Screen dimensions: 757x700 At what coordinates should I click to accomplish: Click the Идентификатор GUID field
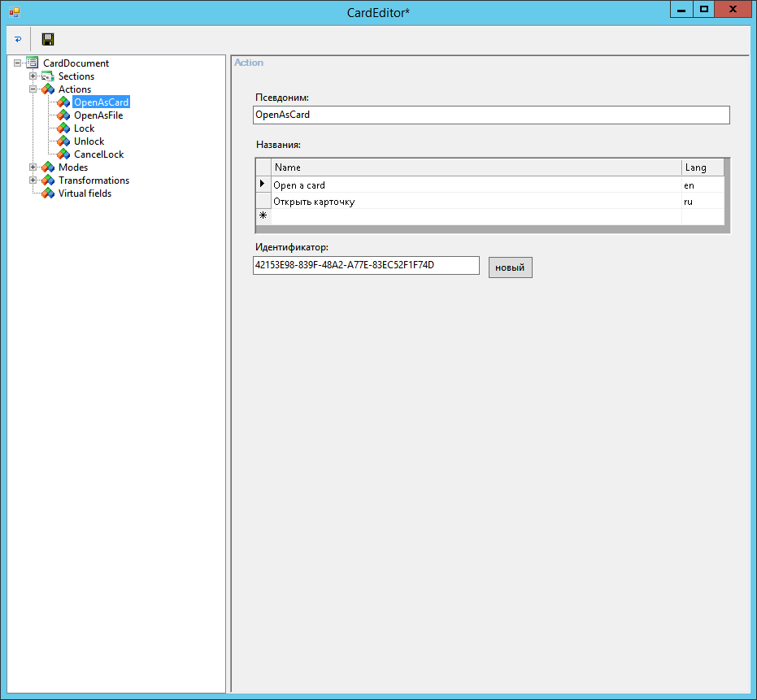point(366,266)
